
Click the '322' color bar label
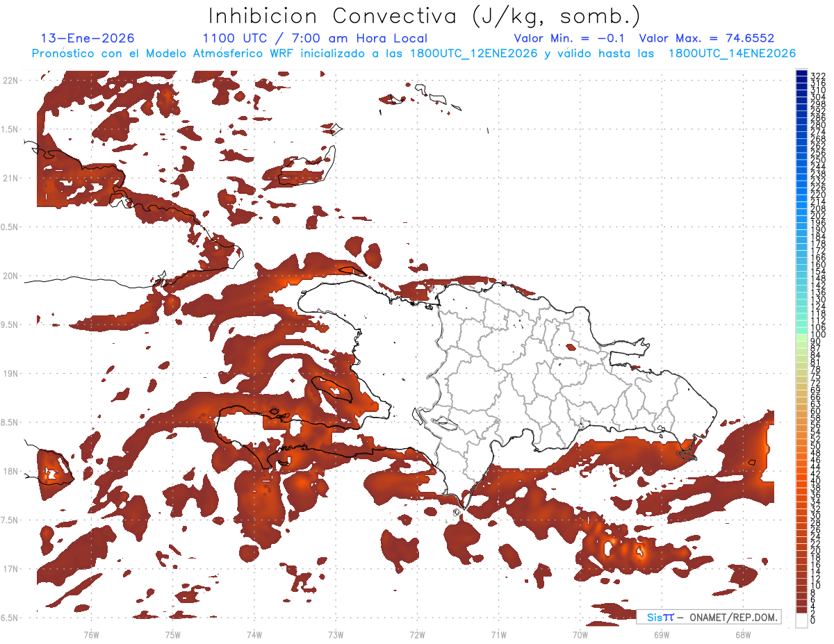[818, 76]
